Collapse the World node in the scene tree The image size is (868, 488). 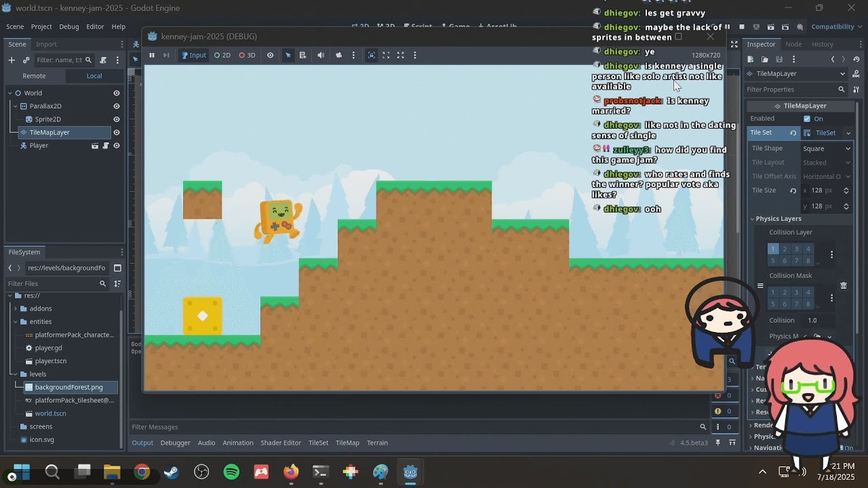pyautogui.click(x=9, y=93)
